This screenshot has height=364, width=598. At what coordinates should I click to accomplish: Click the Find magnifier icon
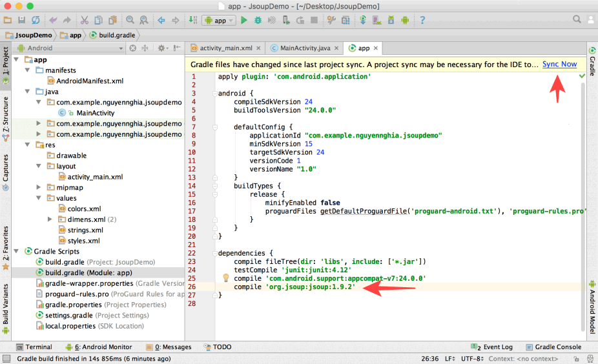(x=130, y=20)
